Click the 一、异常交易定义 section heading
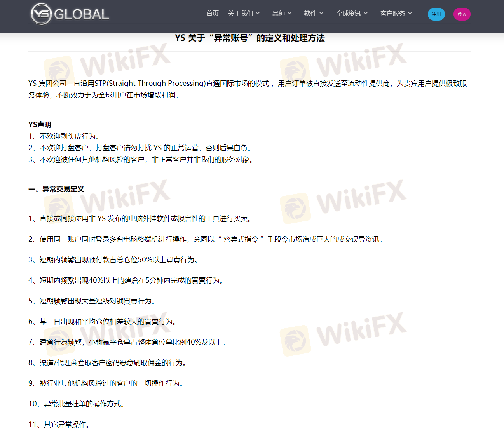Screen dimensions: 504x430 click(x=56, y=189)
